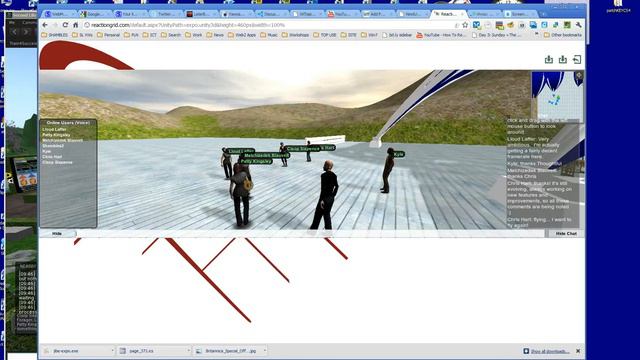
Task: Go forward with the browser forward arrow
Action: coord(55,25)
